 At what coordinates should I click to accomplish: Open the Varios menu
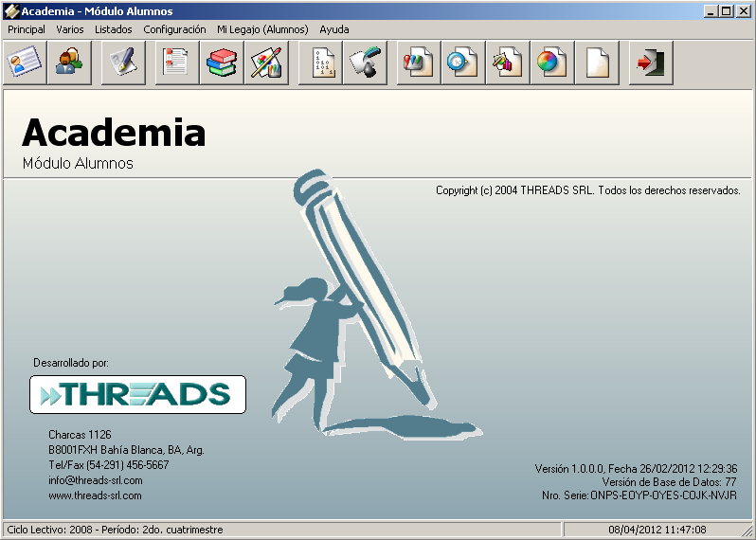70,29
